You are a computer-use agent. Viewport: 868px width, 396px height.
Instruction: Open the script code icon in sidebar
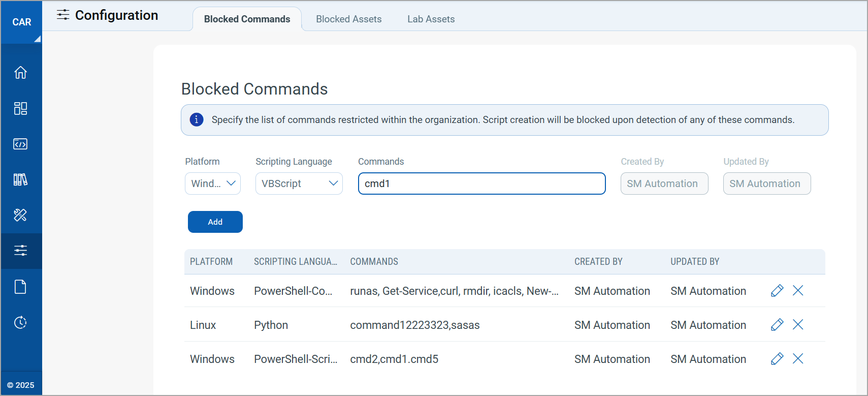click(20, 144)
